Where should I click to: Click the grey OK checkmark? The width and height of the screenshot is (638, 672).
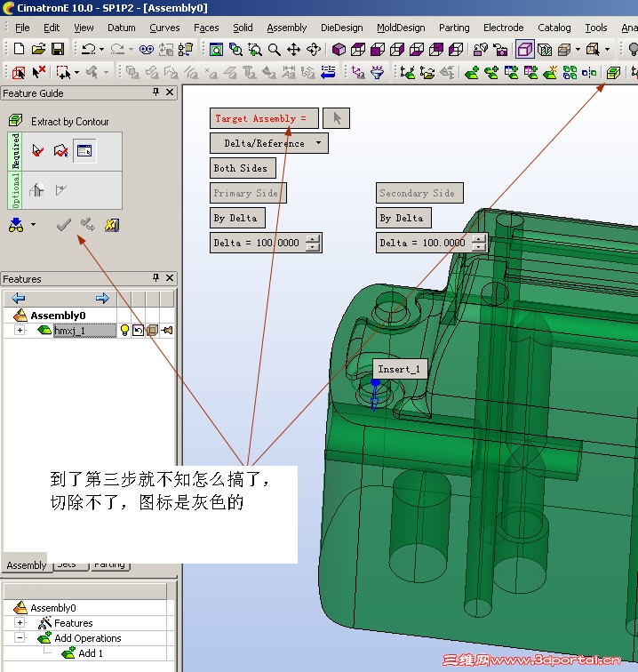pos(64,225)
